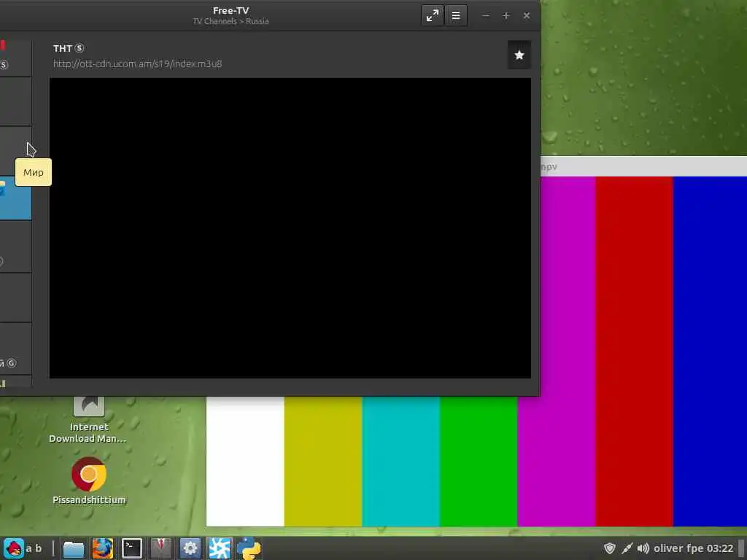
Task: Toggle fullscreen mode in Free-TV
Action: [x=432, y=16]
